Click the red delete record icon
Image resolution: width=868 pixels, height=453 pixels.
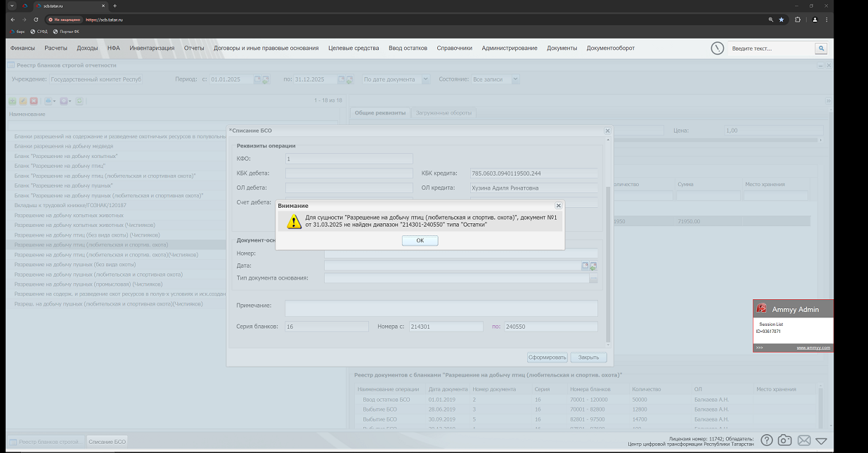pyautogui.click(x=34, y=101)
